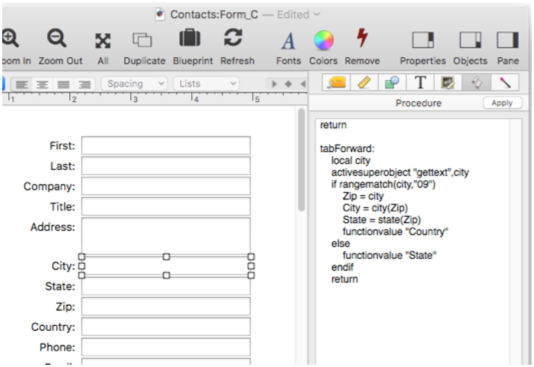Switch to the shapes appearance tab
Screen dimensions: 534x367
click(x=392, y=82)
